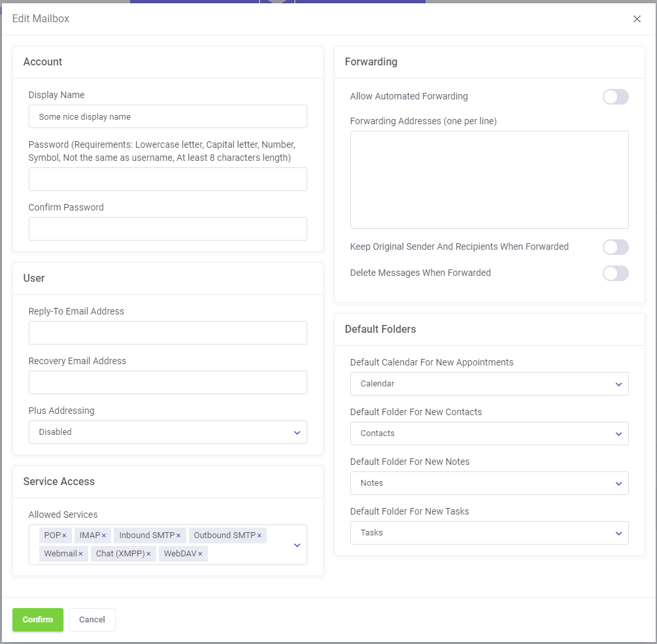Focus the Forwarding Addresses text area

[x=489, y=180]
